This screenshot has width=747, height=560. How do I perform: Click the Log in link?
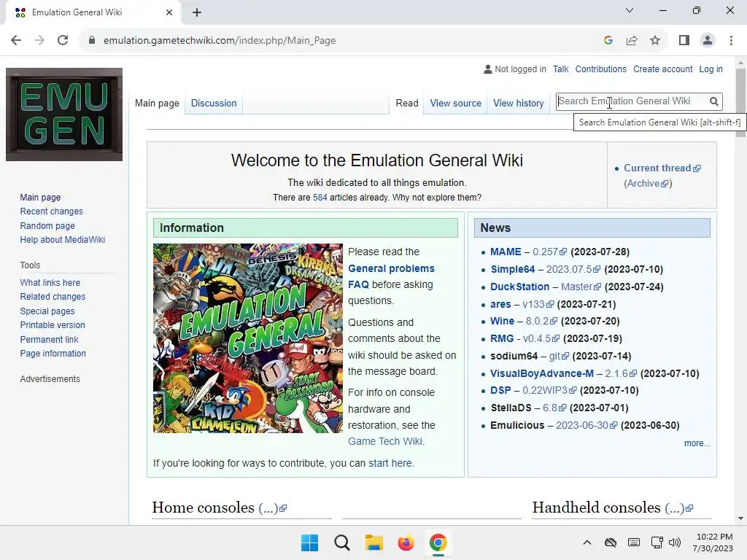[x=711, y=69]
